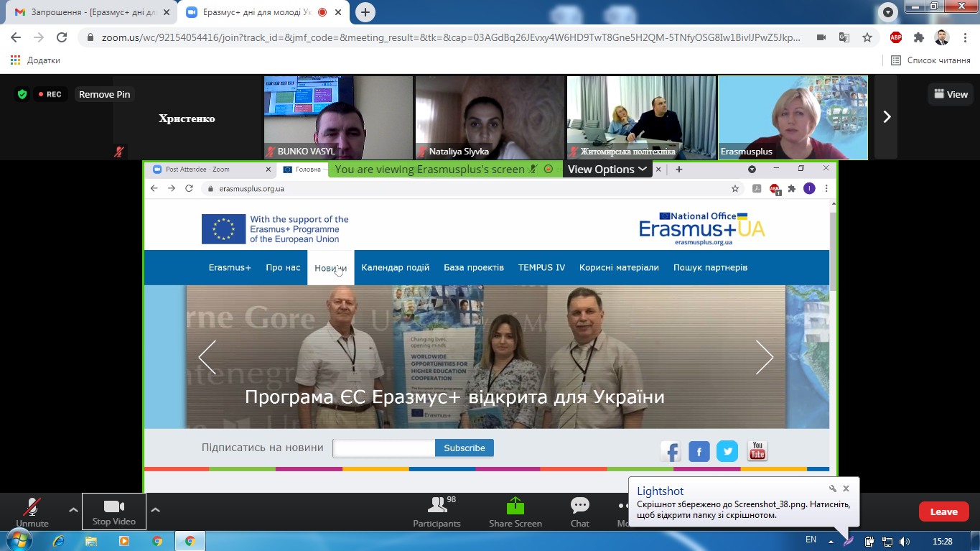This screenshot has width=980, height=551.
Task: Open translate page icon
Action: (x=844, y=37)
